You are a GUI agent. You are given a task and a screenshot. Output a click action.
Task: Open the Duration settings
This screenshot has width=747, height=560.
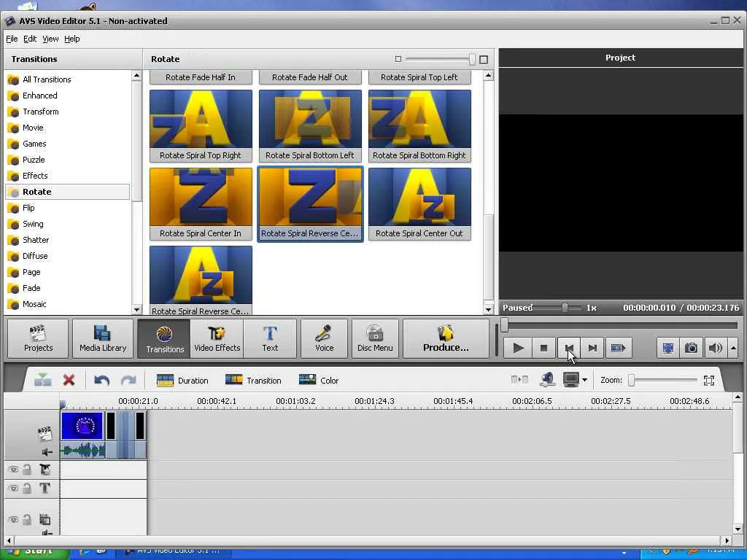[x=182, y=381]
